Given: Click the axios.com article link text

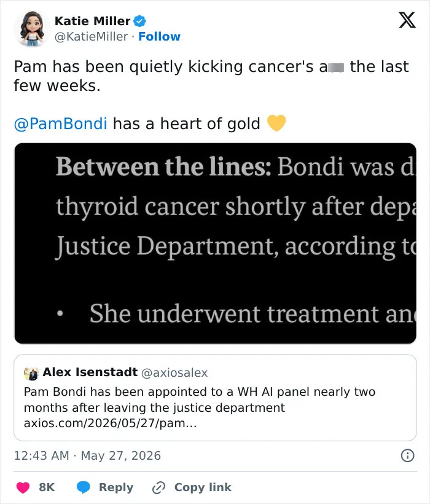Looking at the screenshot, I should (110, 423).
